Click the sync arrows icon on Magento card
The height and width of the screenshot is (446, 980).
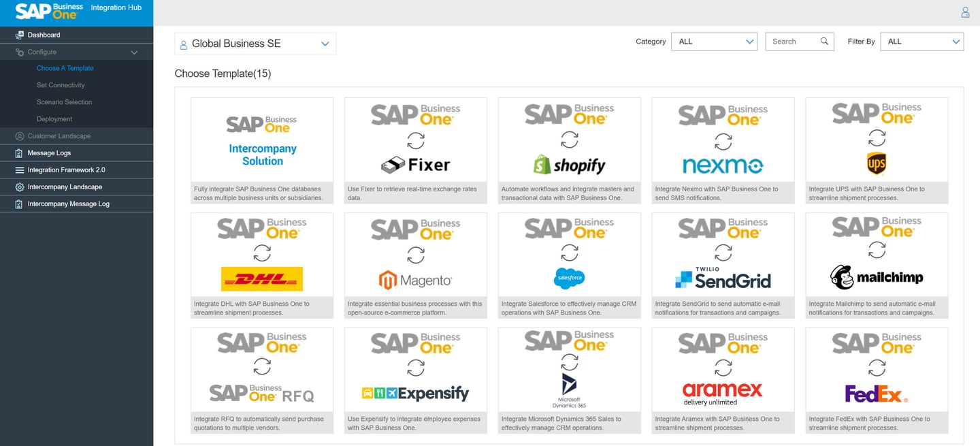pos(416,255)
